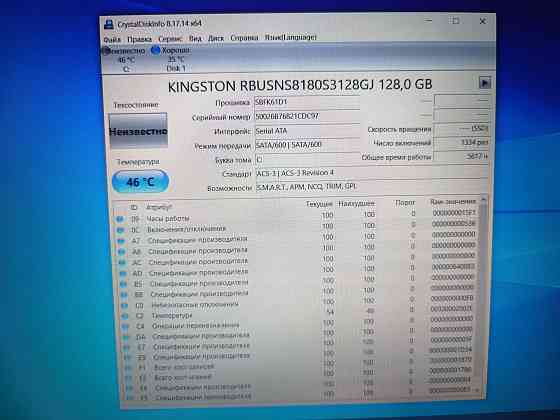Click blue status icon of attribute 09 row
The image size is (560, 420).
pyautogui.click(x=120, y=219)
